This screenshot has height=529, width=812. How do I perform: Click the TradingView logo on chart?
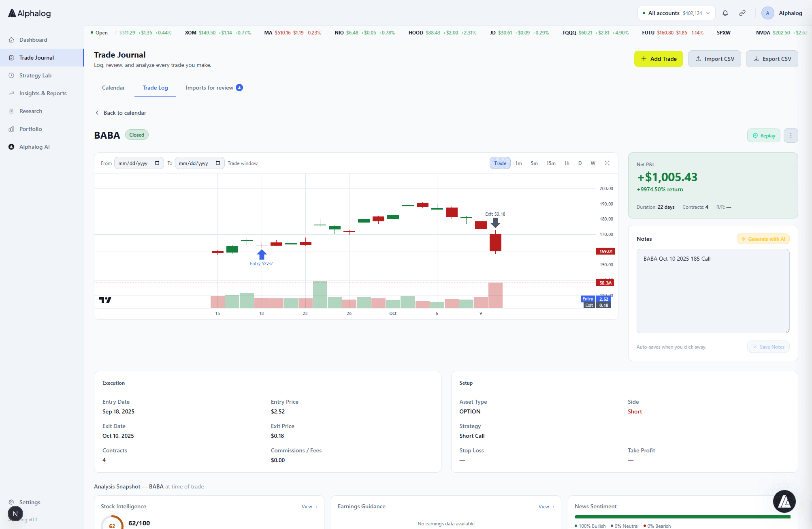click(x=105, y=300)
